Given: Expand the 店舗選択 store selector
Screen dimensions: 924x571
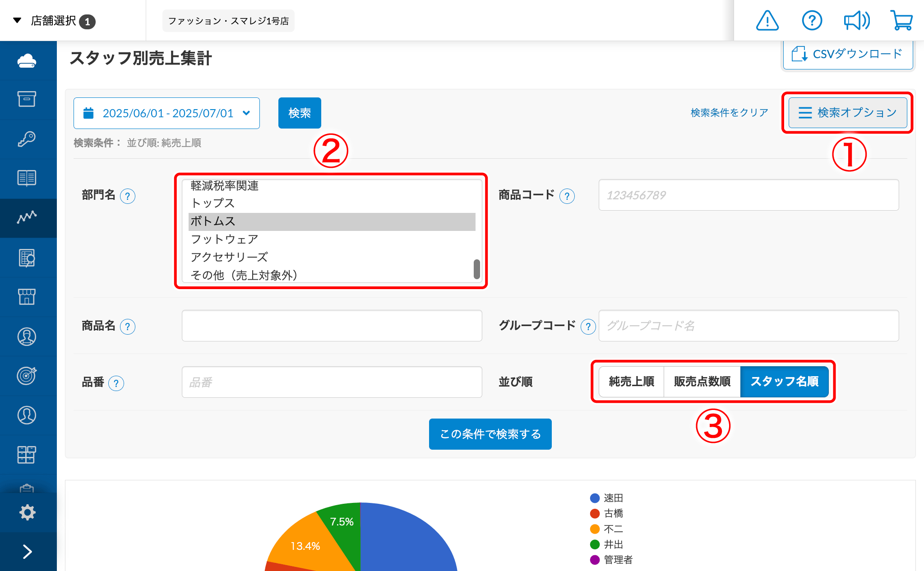Looking at the screenshot, I should [54, 21].
